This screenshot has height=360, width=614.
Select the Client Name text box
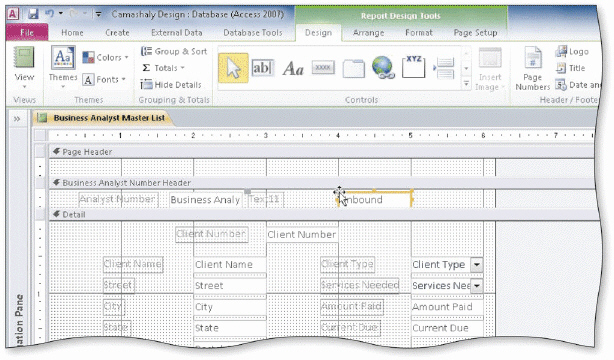coord(229,264)
